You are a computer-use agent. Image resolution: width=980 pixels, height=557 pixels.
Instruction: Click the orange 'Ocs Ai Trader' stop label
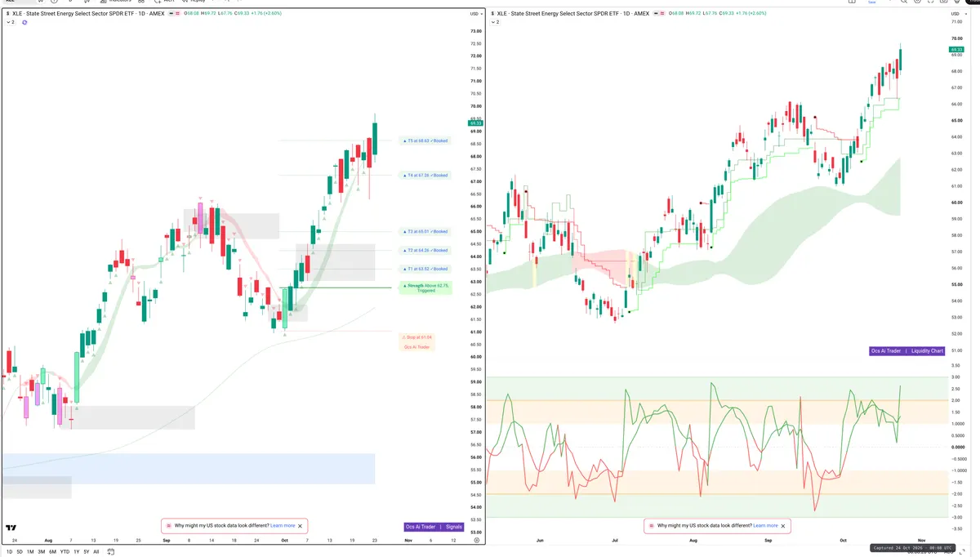pyautogui.click(x=416, y=346)
